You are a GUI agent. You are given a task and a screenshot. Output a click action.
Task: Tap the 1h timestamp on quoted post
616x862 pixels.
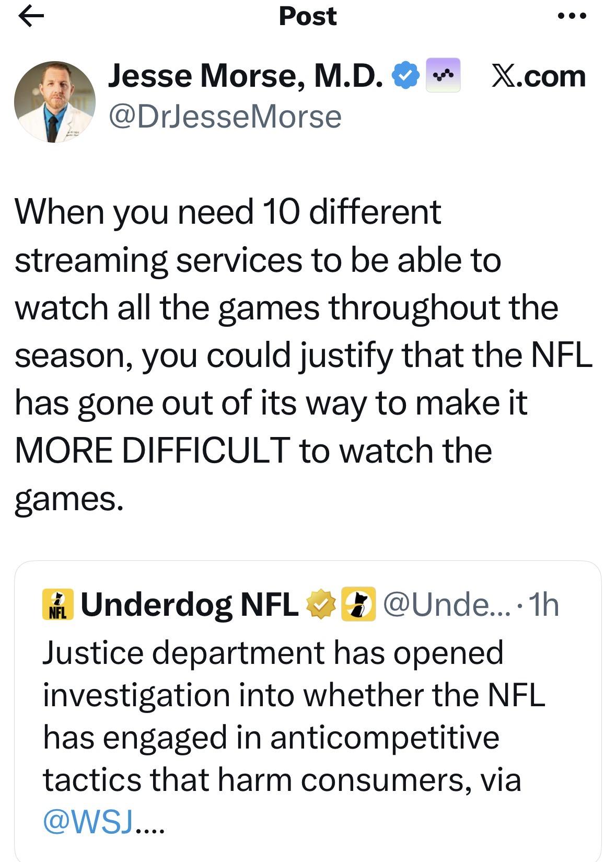click(543, 605)
